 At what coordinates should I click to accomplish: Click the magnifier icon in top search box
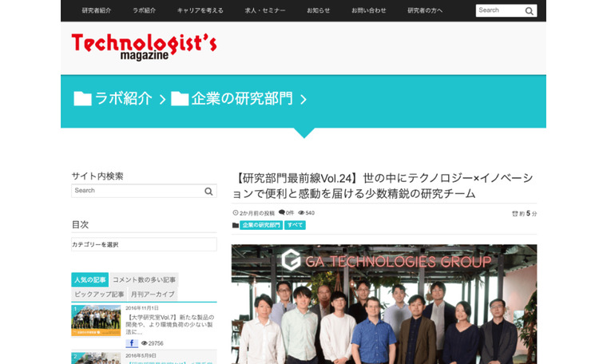pyautogui.click(x=530, y=11)
